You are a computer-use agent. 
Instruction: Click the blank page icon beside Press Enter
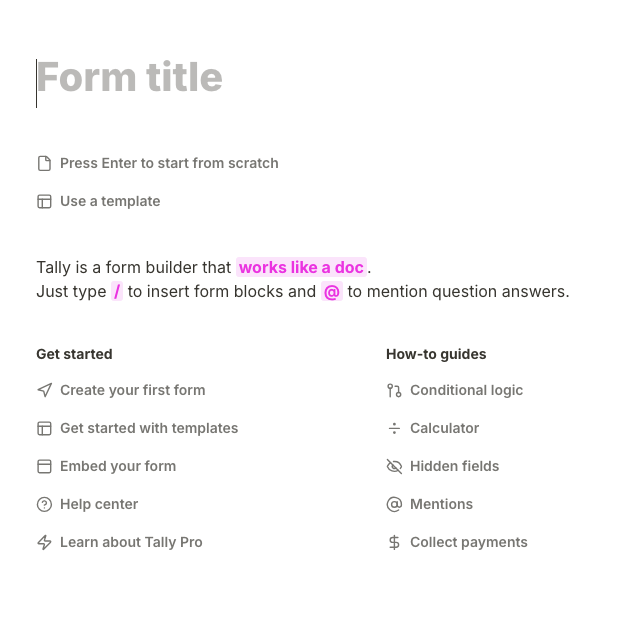click(44, 163)
